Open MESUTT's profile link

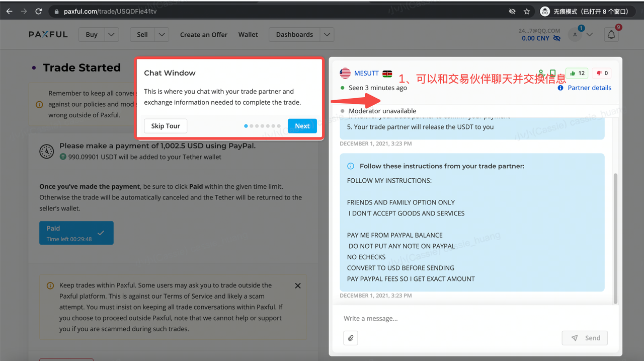pos(366,73)
